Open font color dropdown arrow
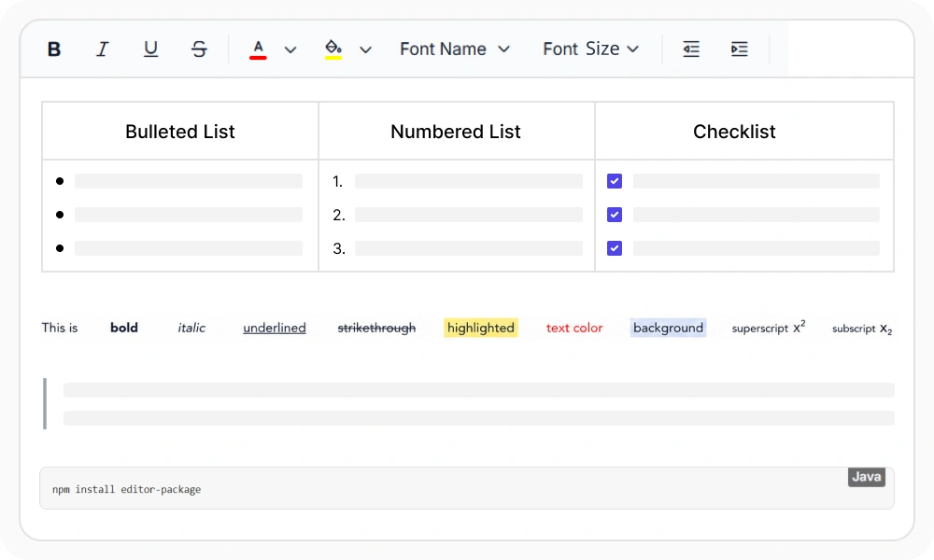The height and width of the screenshot is (560, 934). [290, 50]
